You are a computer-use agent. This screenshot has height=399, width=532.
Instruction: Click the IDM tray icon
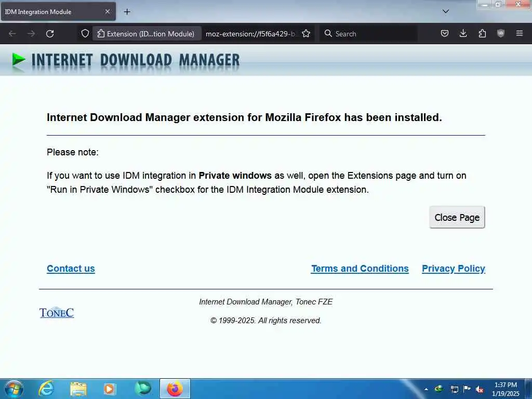point(439,389)
